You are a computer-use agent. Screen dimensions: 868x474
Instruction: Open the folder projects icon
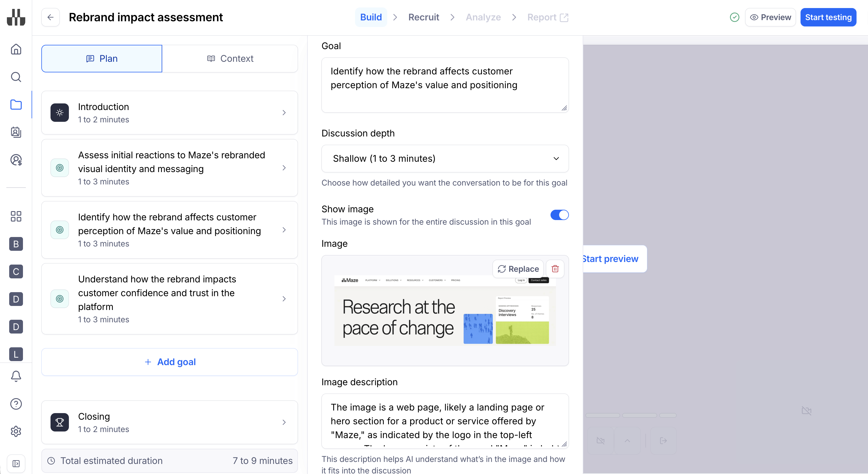pos(16,105)
